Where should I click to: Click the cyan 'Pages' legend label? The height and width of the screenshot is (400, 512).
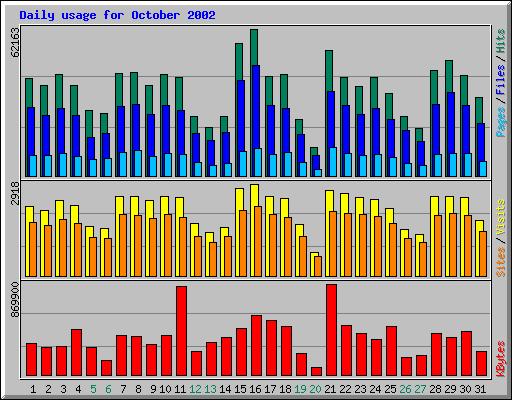tap(501, 122)
